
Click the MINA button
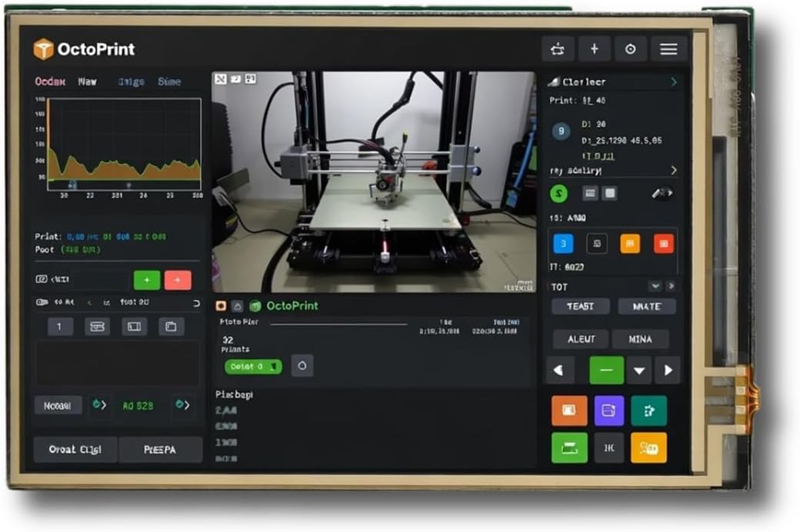640,339
